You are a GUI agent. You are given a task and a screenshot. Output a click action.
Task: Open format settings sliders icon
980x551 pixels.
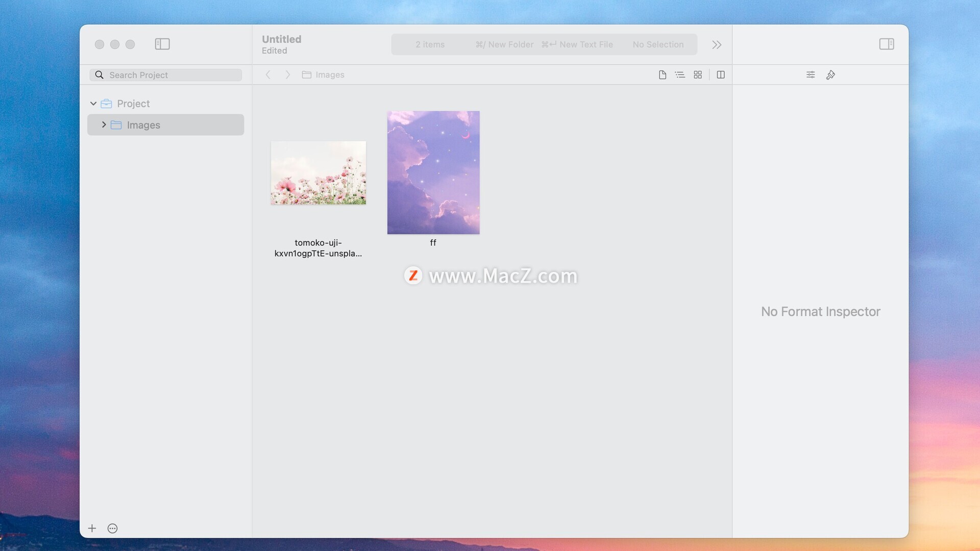tap(811, 75)
